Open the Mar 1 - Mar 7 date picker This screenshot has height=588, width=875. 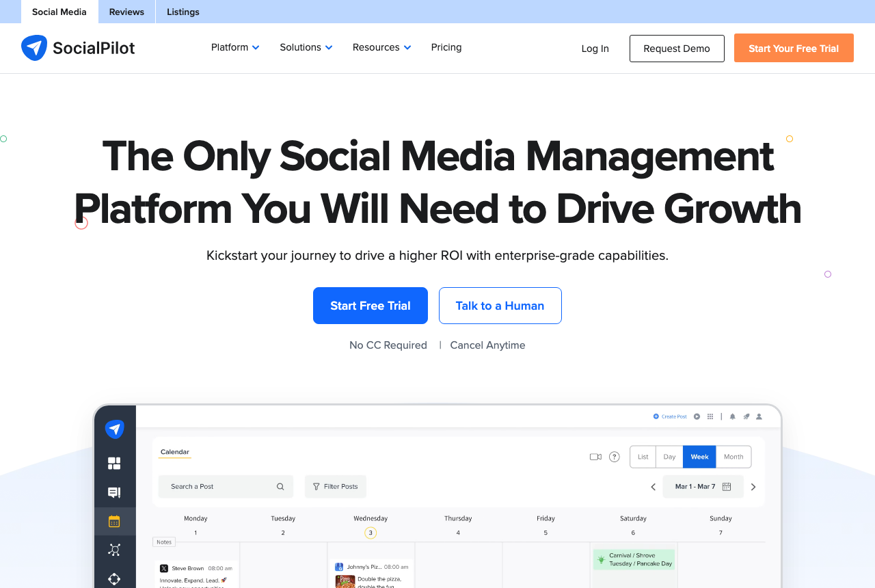pos(703,487)
